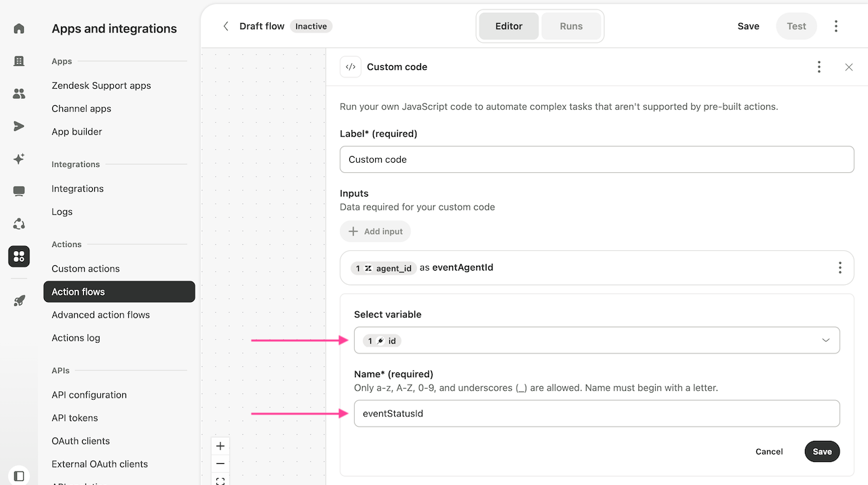
Task: Open the AI sparkle icon
Action: pyautogui.click(x=19, y=159)
